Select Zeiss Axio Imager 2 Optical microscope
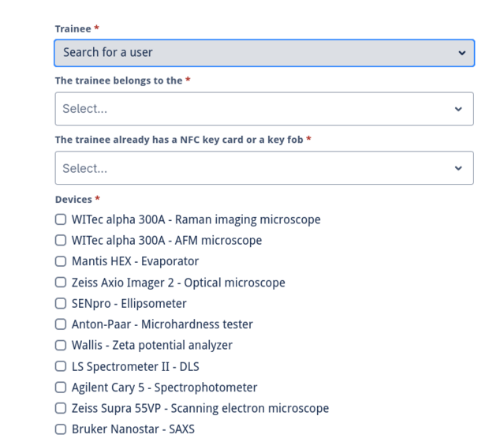This screenshot has height=442, width=504. (61, 282)
